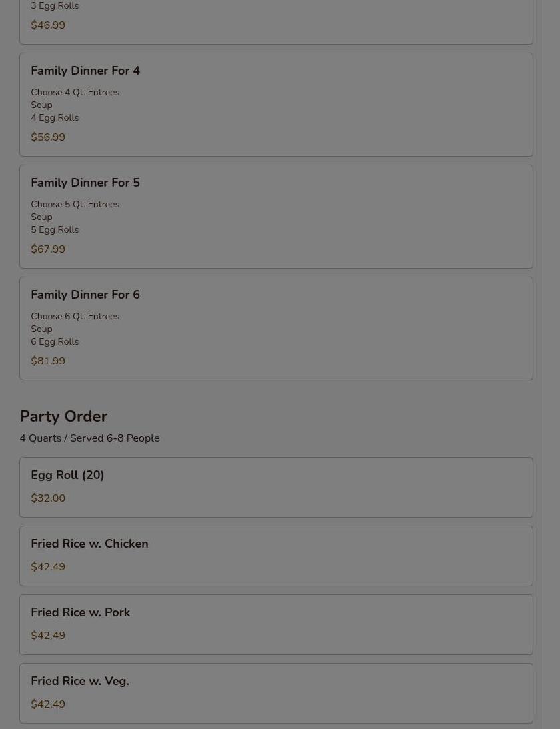560x729 pixels.
Task: Click price under Fried Rice w. Veg.
Action: point(48,704)
